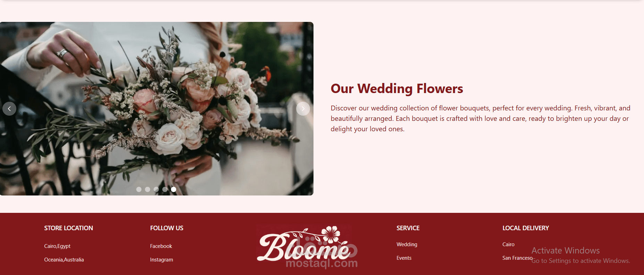Open the Instagram link
This screenshot has height=275, width=644.
161,260
